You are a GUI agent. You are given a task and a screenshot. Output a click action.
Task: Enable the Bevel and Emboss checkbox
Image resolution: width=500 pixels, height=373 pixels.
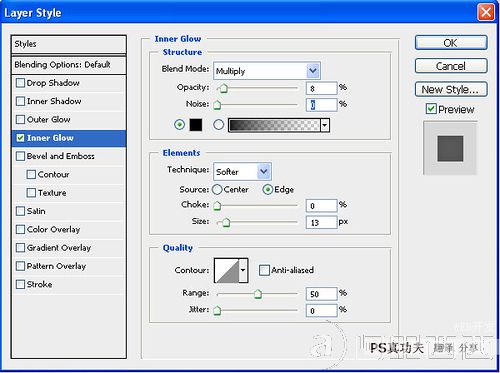(20, 156)
